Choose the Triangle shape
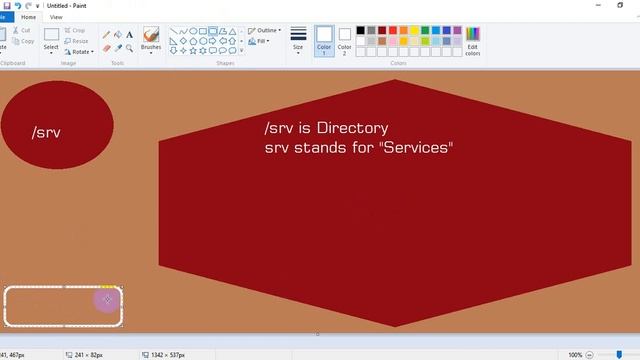The width and height of the screenshot is (640, 360). (232, 31)
